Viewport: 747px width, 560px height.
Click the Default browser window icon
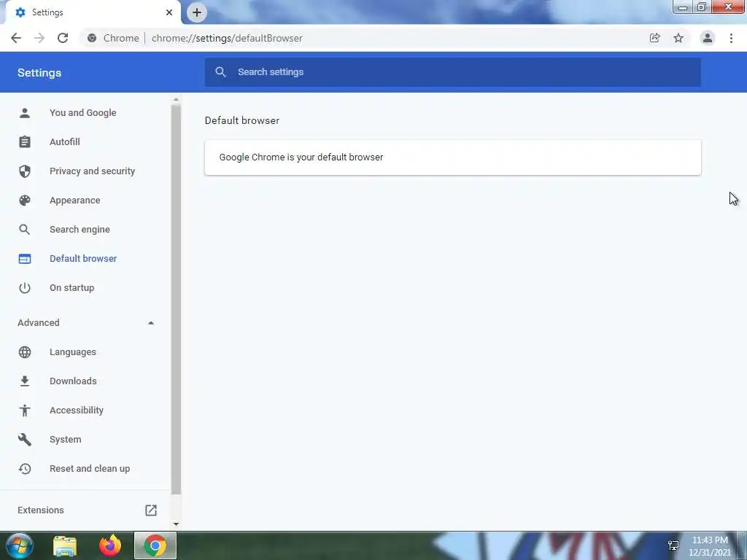click(x=25, y=259)
